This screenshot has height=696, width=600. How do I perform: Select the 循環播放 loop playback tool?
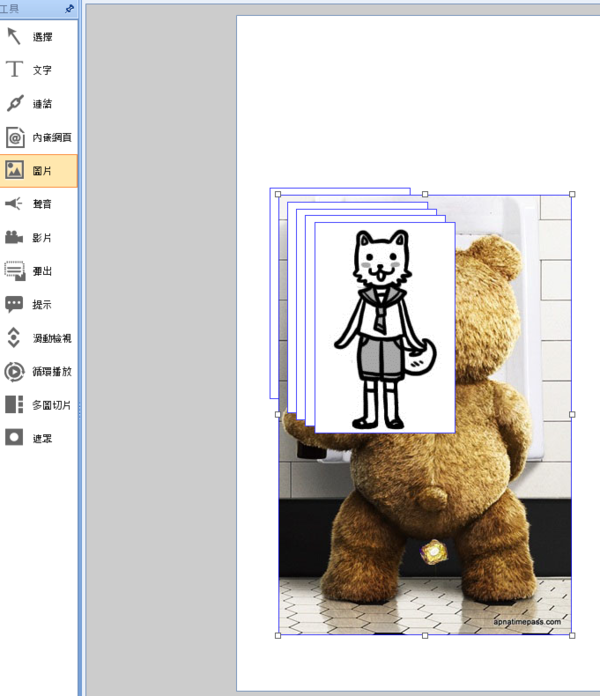[38, 371]
